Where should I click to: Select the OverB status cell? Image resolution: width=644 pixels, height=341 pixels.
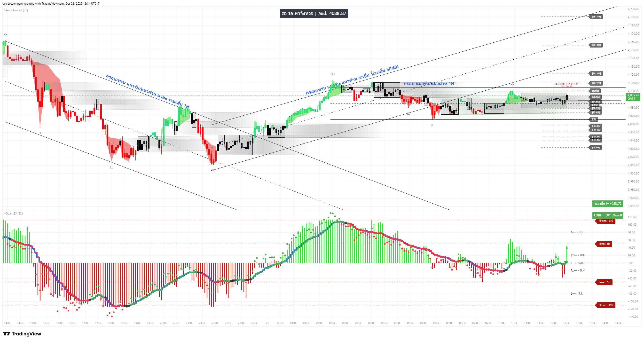(617, 215)
